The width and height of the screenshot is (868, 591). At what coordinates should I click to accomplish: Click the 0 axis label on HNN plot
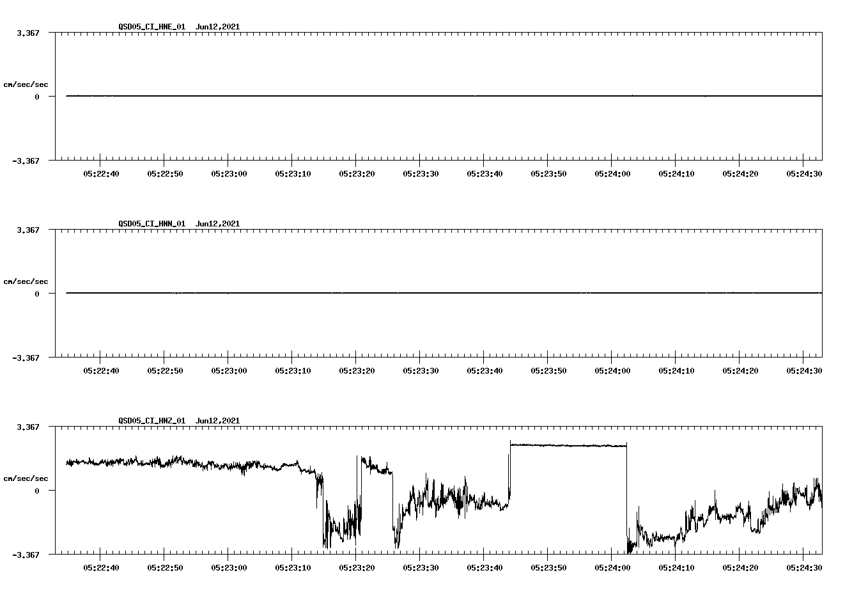click(x=37, y=294)
